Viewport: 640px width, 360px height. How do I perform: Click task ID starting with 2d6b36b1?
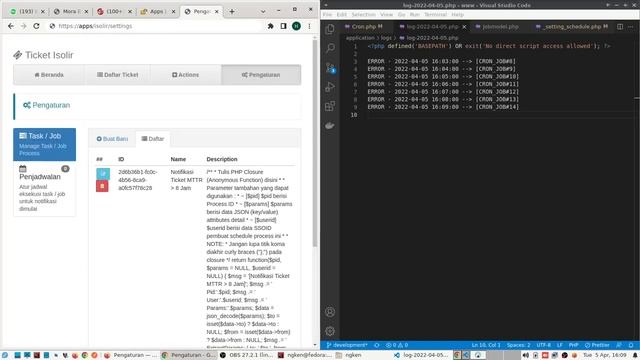(x=138, y=180)
